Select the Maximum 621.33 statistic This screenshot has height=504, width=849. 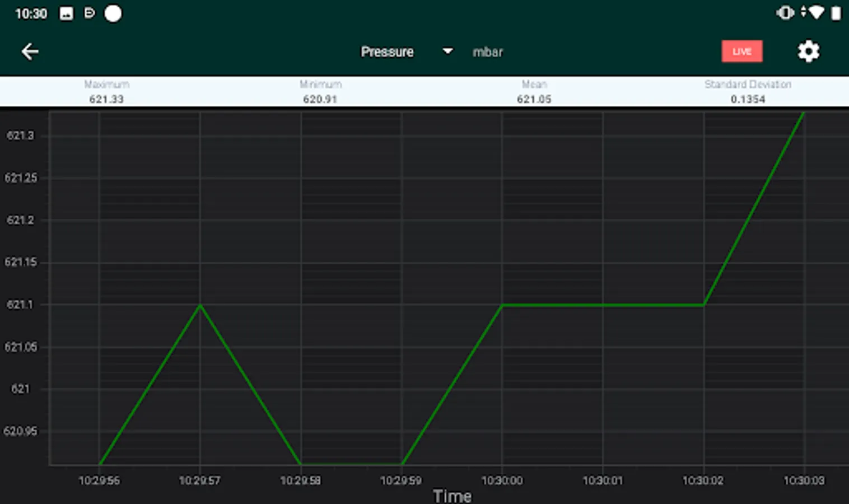tap(106, 92)
